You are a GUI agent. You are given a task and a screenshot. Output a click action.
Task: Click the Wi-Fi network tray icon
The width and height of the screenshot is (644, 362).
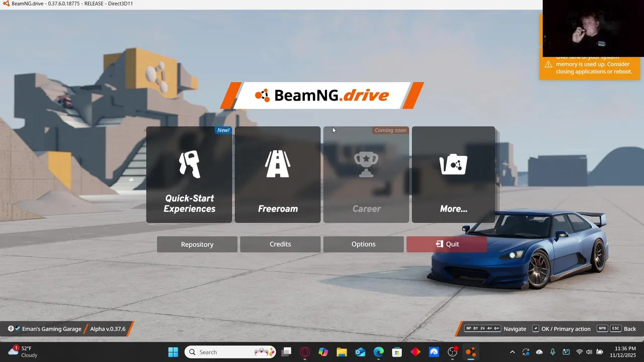580,352
